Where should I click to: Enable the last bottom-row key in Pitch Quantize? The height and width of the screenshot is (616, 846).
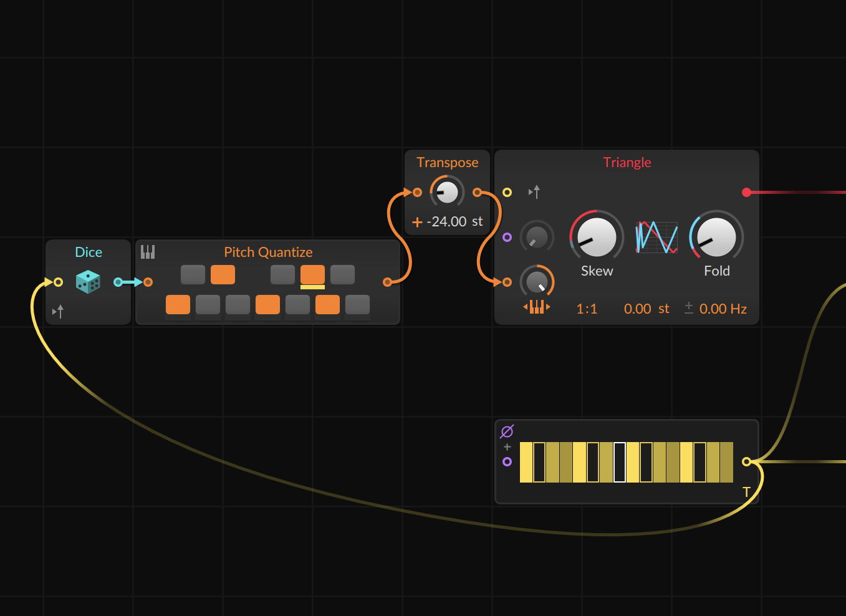pyautogui.click(x=357, y=304)
